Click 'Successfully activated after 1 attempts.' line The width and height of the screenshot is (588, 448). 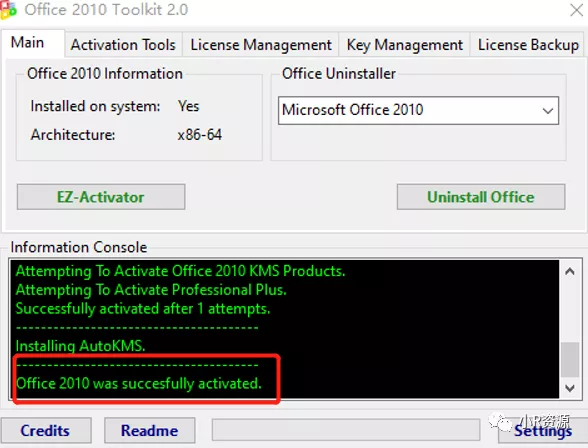(143, 309)
